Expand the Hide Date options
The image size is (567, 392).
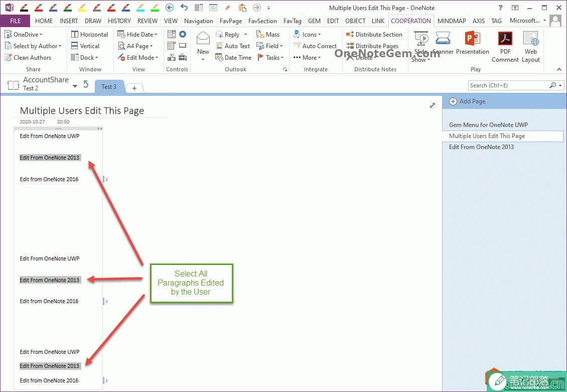(137, 34)
